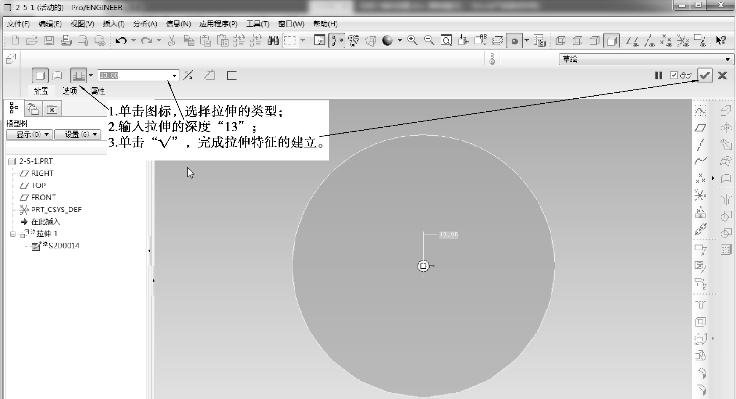The height and width of the screenshot is (399, 736).
Task: Select the Extrude as Solid icon
Action: coord(40,75)
